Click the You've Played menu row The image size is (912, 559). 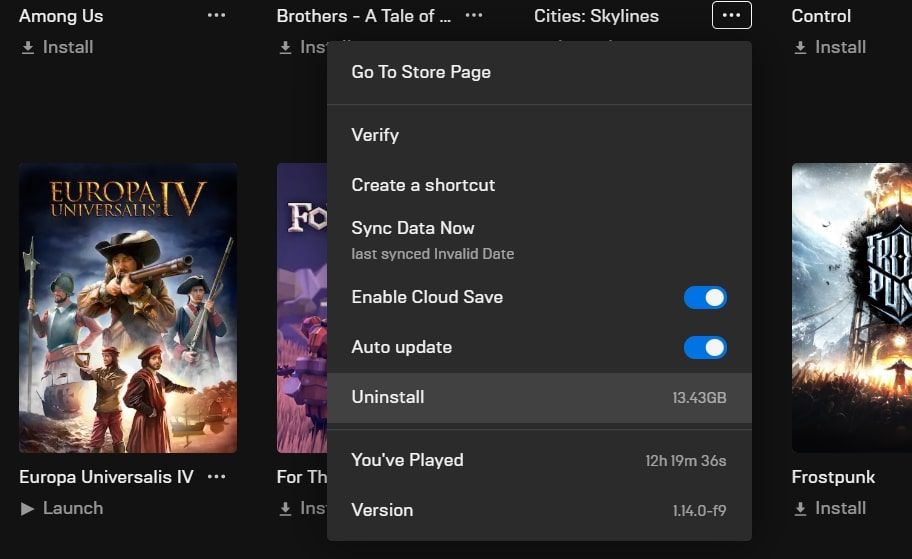(x=539, y=460)
